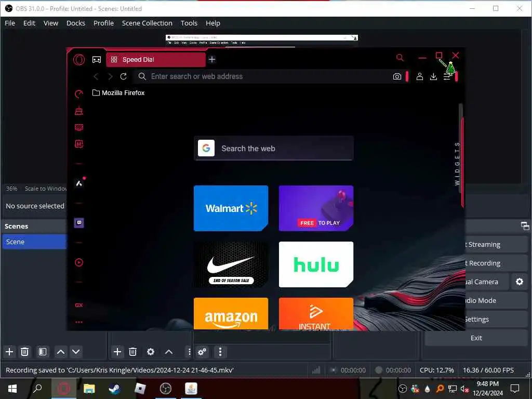532x399 pixels.
Task: Open Edit menu in OBS
Action: pyautogui.click(x=29, y=23)
